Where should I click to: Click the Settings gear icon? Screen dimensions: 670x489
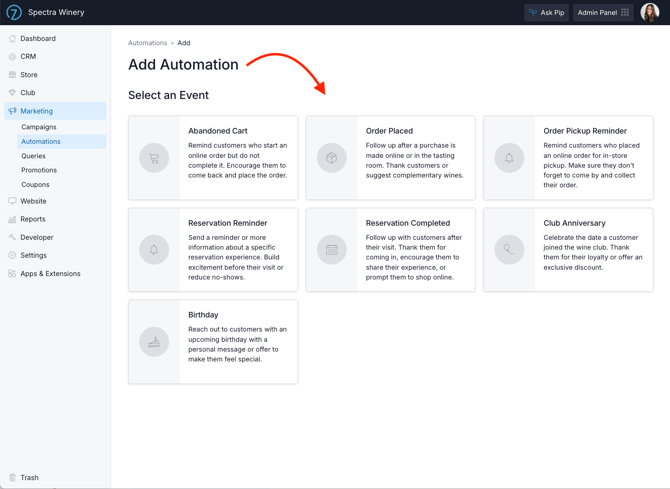click(x=12, y=255)
